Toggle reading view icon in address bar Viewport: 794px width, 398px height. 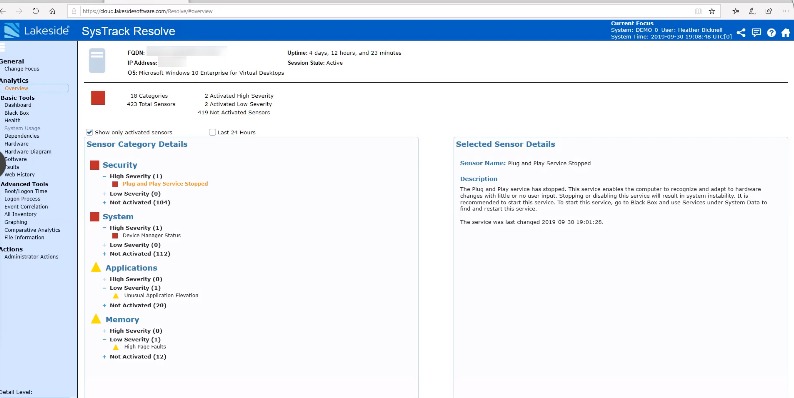tap(698, 11)
